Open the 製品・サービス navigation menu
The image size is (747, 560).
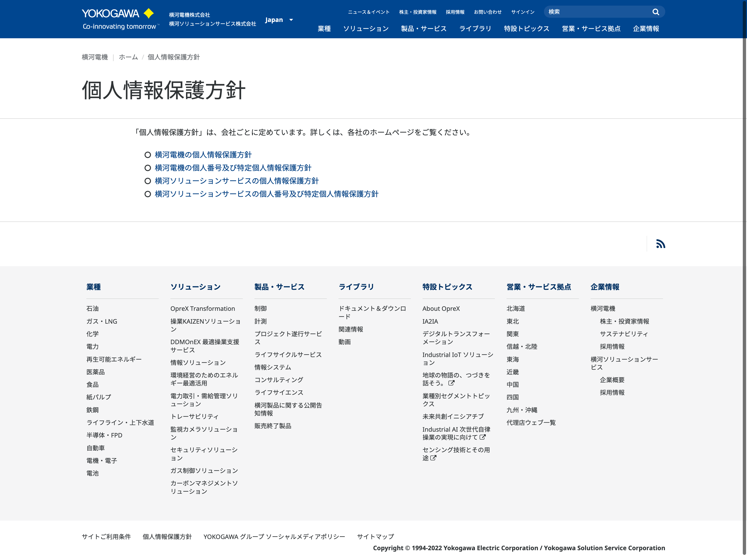click(423, 29)
